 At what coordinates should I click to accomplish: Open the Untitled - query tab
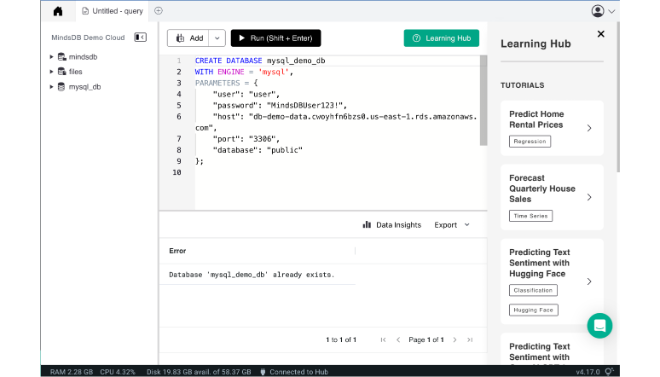(112, 11)
